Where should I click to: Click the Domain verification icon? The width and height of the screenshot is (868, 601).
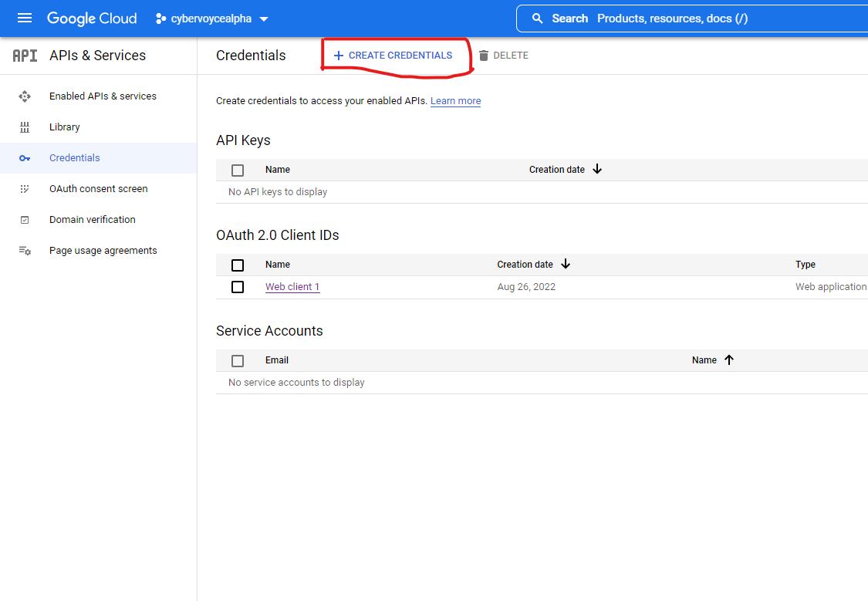click(x=25, y=220)
